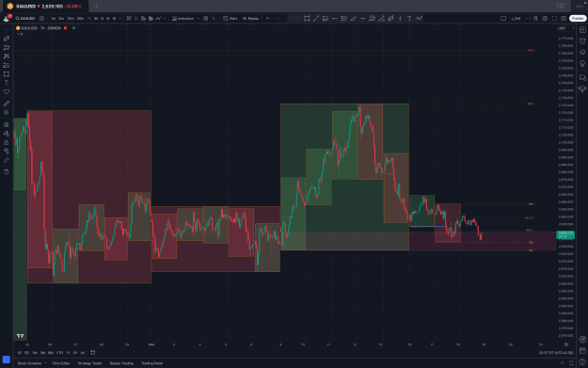Open the user profile avatar menu
Screen dimensions: 588x368
[x=7, y=18]
